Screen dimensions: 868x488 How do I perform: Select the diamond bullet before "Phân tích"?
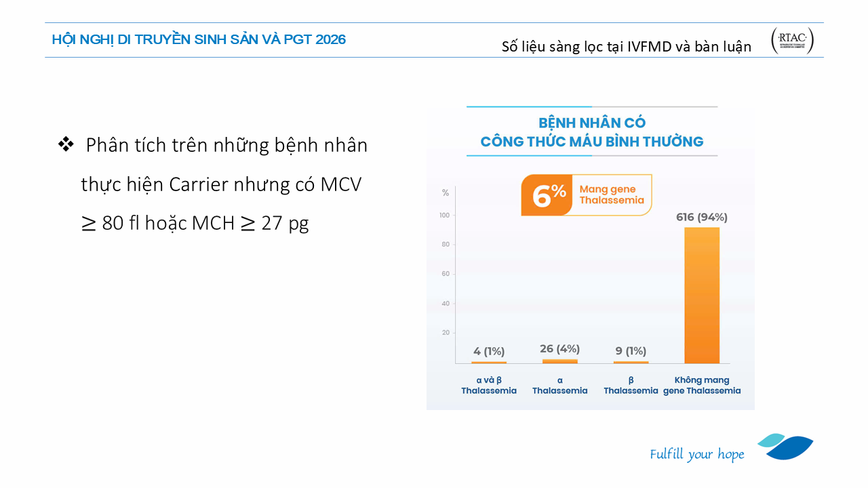point(66,144)
